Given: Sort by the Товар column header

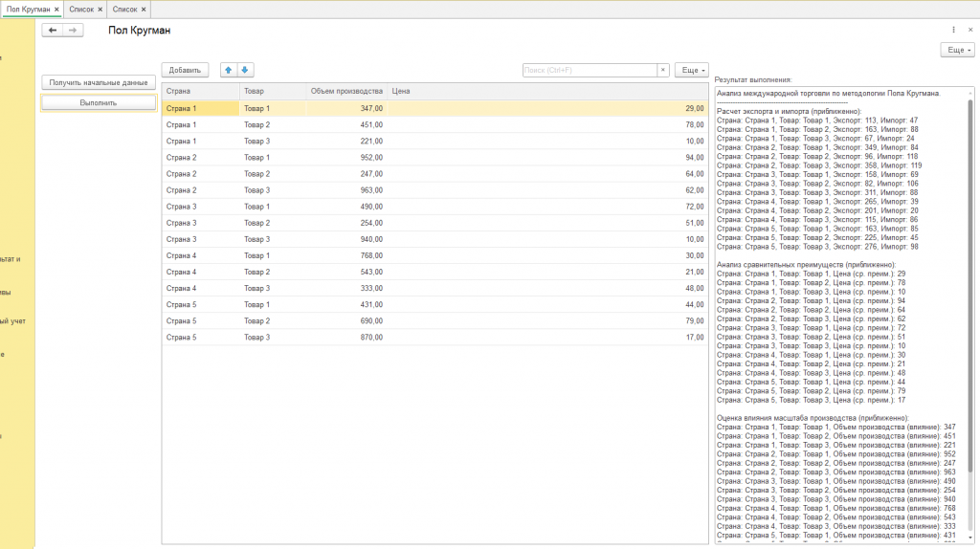Looking at the screenshot, I should (x=273, y=91).
